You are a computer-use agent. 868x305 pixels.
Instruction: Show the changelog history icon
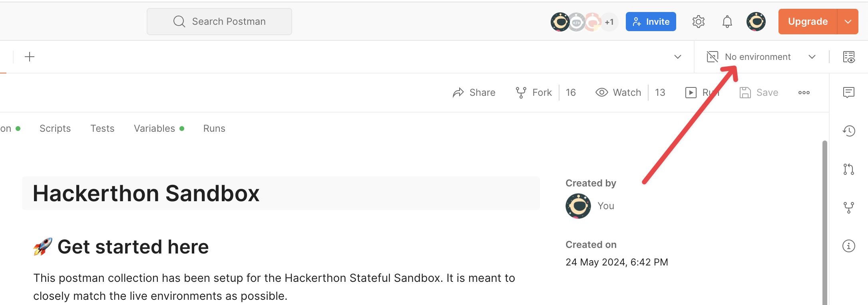click(848, 131)
